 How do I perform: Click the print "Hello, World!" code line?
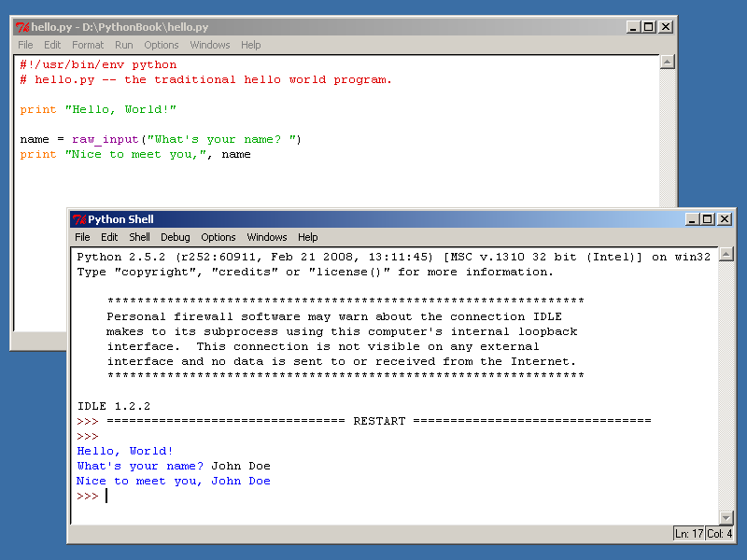[98, 109]
